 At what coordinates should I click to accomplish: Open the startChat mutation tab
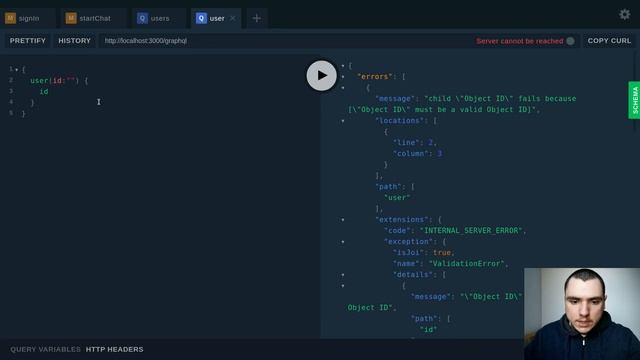[x=95, y=18]
